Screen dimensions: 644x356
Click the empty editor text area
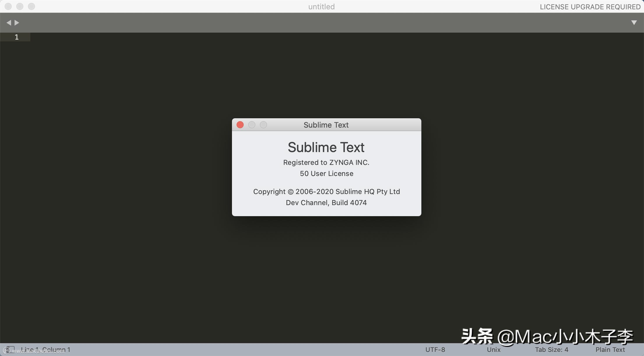click(x=337, y=188)
